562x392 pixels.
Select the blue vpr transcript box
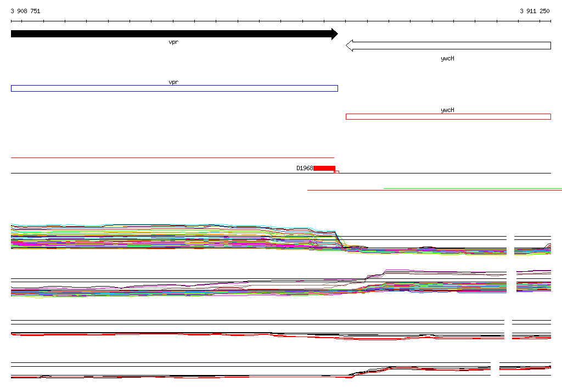175,88
